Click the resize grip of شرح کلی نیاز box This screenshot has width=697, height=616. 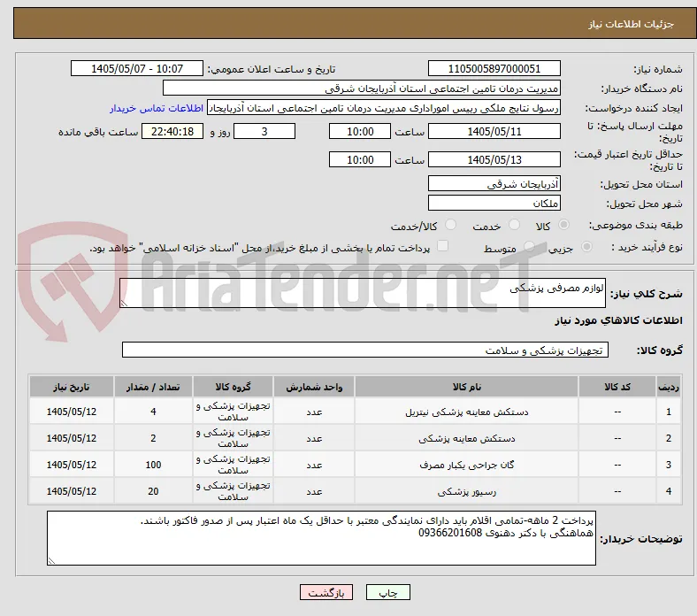pos(124,303)
